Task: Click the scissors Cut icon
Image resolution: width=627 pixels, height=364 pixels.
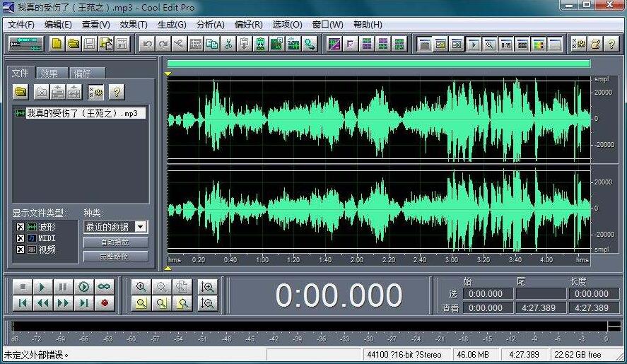Action: coord(228,44)
